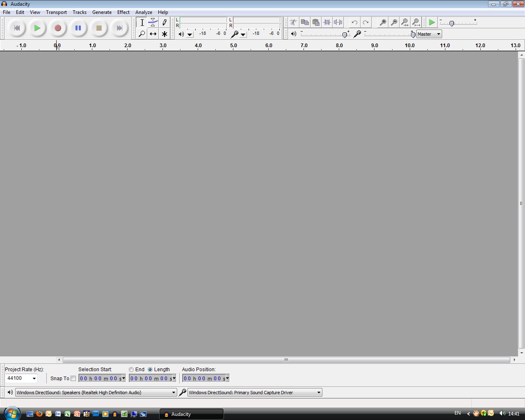Click the mixer toolbar microphone icon
Viewport: 525px width, 420px height.
click(357, 34)
